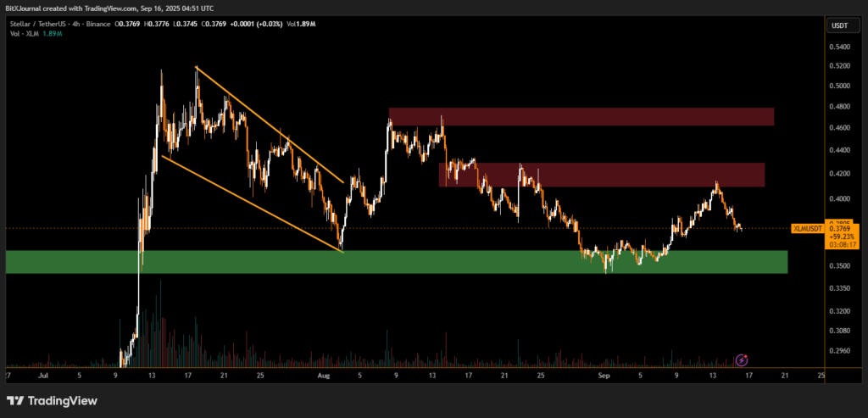Viewport: 868px width, 418px height.
Task: Click the Jul marker on time axis
Action: coord(42,374)
